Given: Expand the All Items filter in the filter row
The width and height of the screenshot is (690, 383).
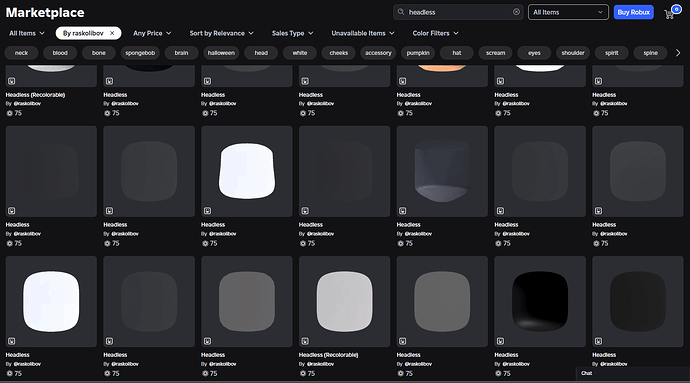Looking at the screenshot, I should 27,33.
